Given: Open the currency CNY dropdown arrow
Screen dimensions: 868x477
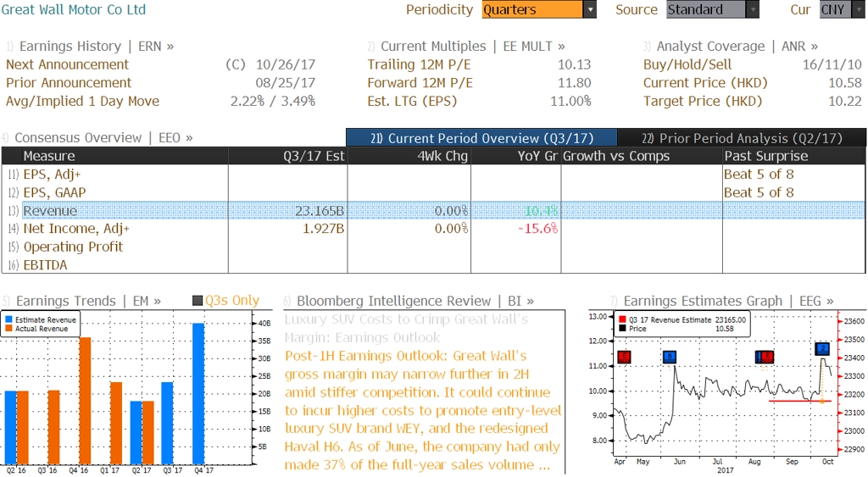Looking at the screenshot, I should point(860,9).
